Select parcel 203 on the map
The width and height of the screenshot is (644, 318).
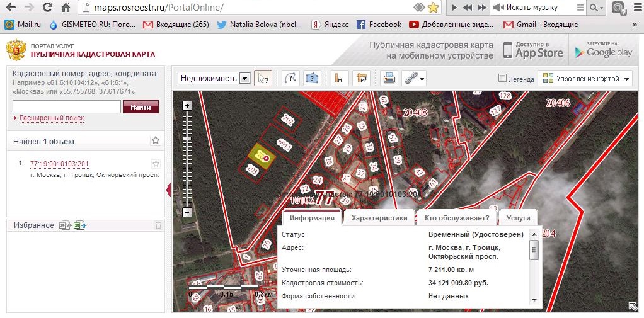[253, 170]
